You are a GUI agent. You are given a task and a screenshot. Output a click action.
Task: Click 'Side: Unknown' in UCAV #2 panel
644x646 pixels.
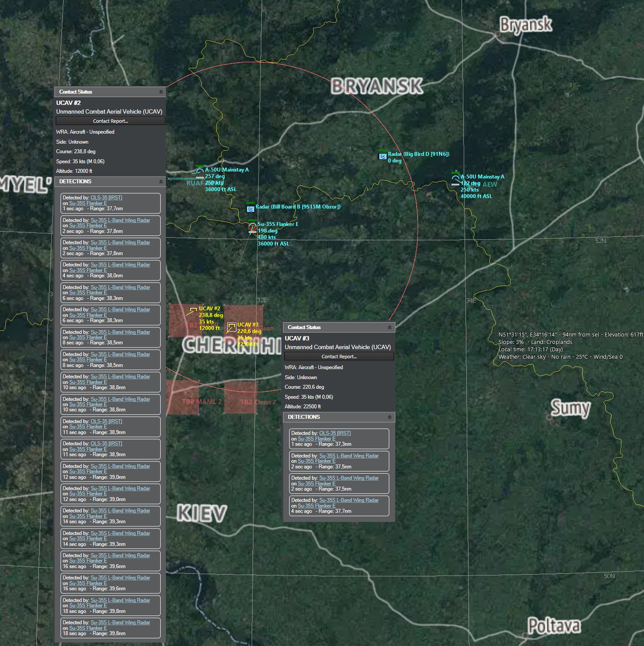(x=72, y=142)
